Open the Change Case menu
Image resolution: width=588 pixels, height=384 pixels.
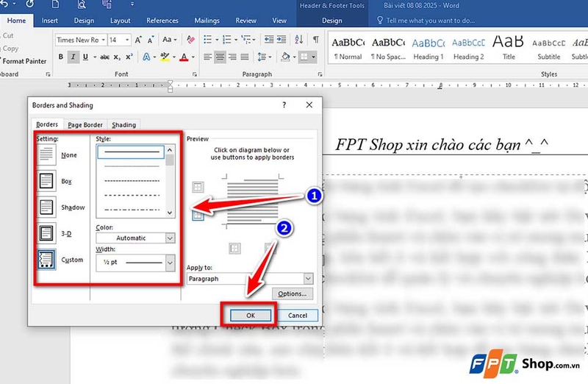pos(169,40)
